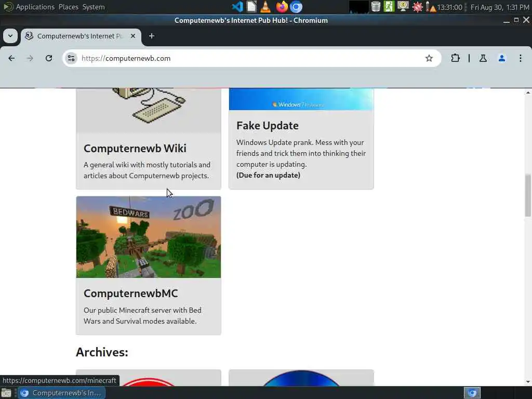The height and width of the screenshot is (399, 532).
Task: Click the retro computer wiki thumbnail
Action: pyautogui.click(x=149, y=110)
